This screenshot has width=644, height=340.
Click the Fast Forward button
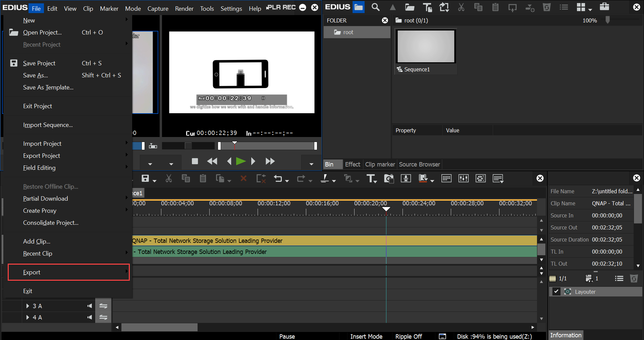click(270, 161)
